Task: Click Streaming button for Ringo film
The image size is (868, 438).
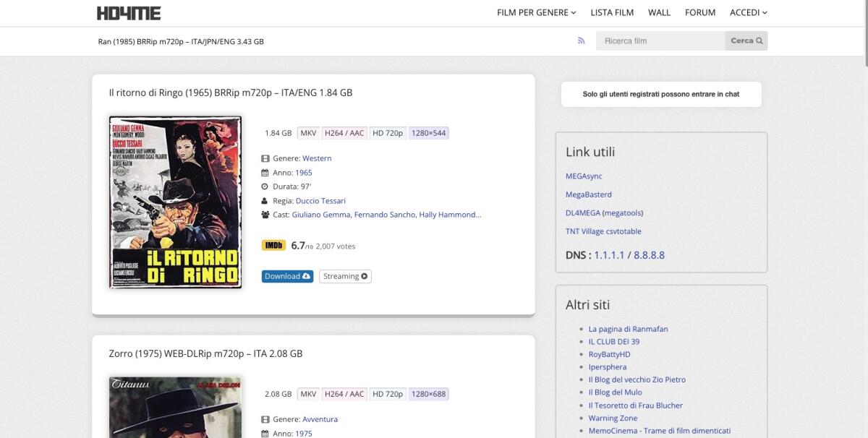Action: pyautogui.click(x=345, y=276)
